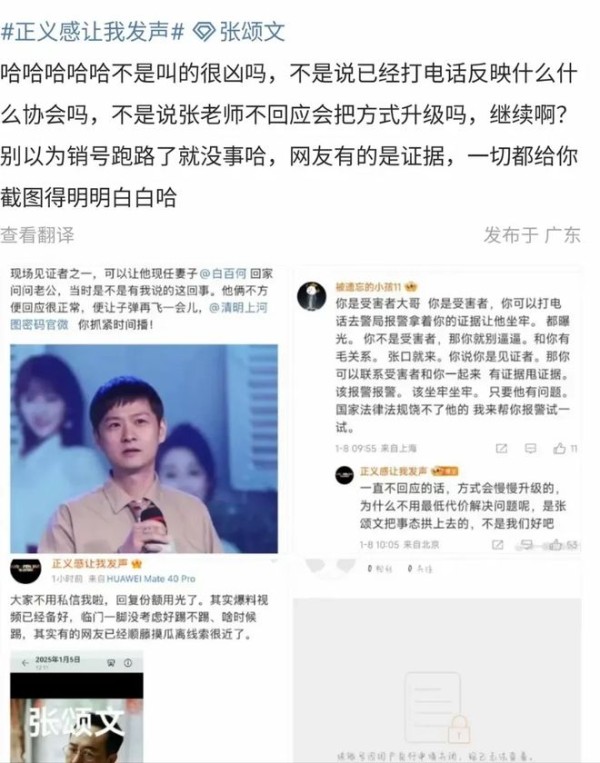Open the 张颂文 super-topic link

252,32
